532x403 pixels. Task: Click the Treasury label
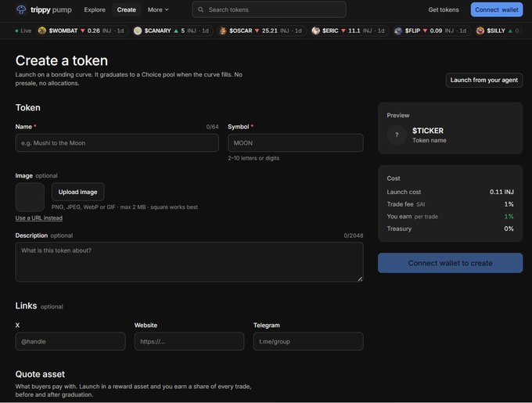399,228
